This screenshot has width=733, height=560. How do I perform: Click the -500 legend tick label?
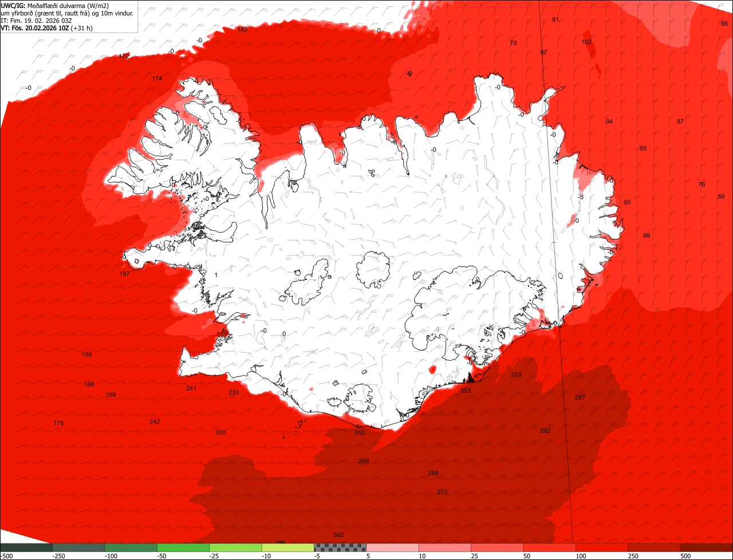6,555
